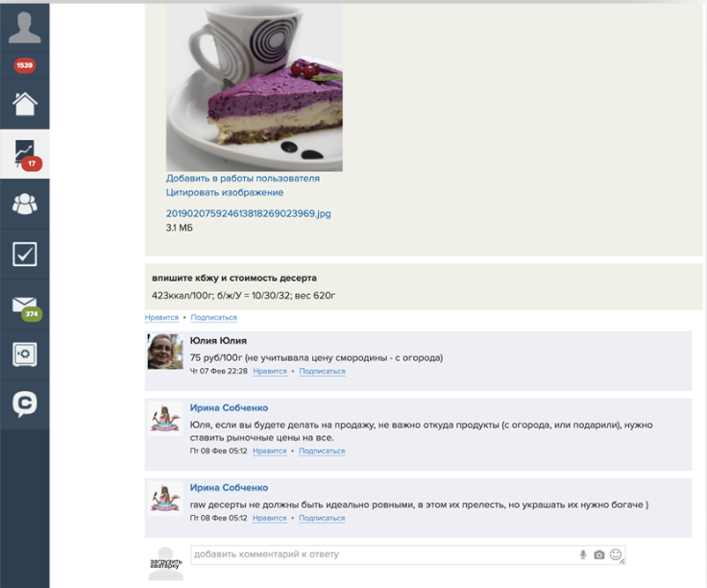Go to the home house icon
Image resolution: width=707 pixels, height=588 pixels.
click(24, 104)
